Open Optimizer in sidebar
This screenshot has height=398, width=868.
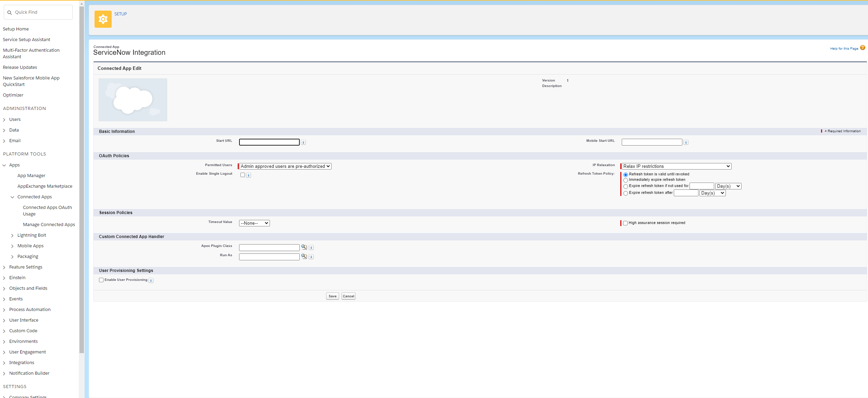13,95
